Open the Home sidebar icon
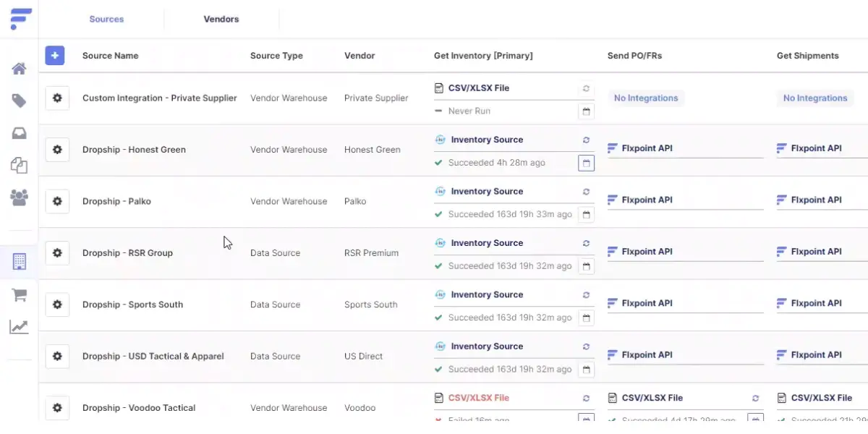Viewport: 868px width, 434px height. tap(19, 69)
